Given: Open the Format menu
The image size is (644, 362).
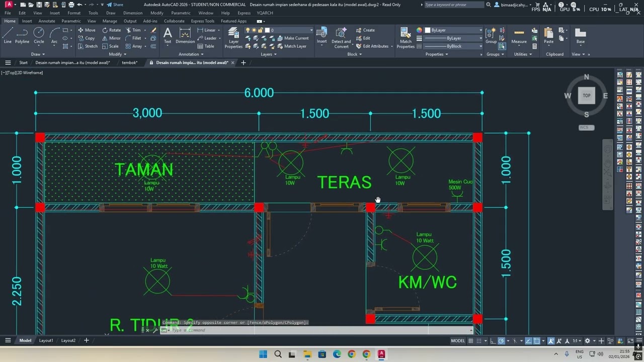Looking at the screenshot, I should click(74, 13).
